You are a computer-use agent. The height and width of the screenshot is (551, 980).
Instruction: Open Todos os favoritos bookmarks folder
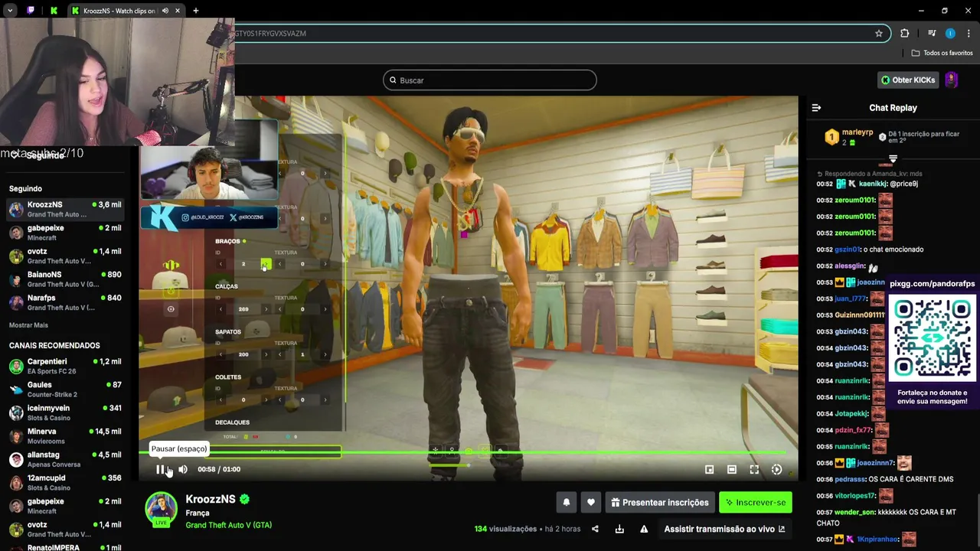pos(942,53)
